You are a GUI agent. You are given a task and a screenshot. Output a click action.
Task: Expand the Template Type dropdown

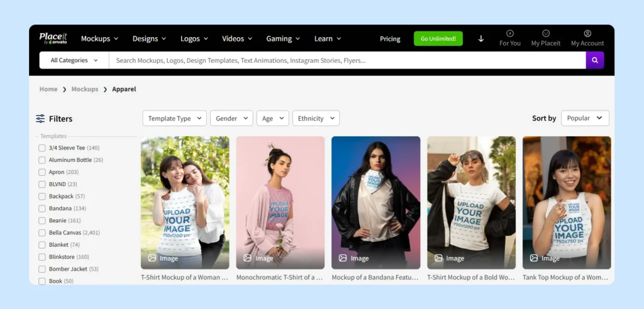tap(174, 118)
